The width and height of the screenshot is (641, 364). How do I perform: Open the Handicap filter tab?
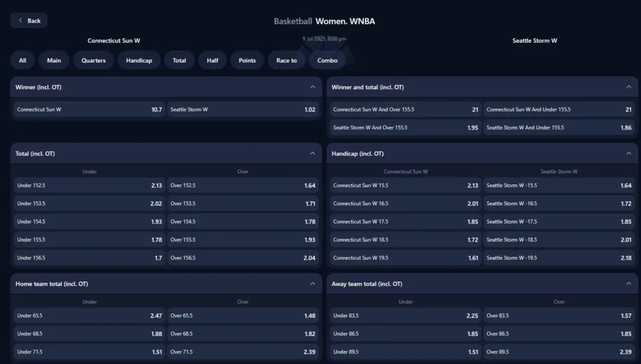tap(139, 60)
